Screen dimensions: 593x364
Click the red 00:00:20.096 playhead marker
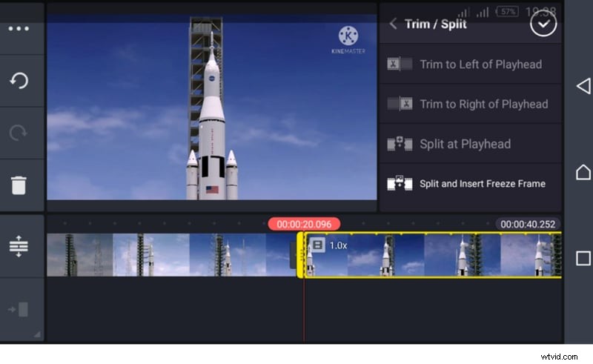coord(304,224)
